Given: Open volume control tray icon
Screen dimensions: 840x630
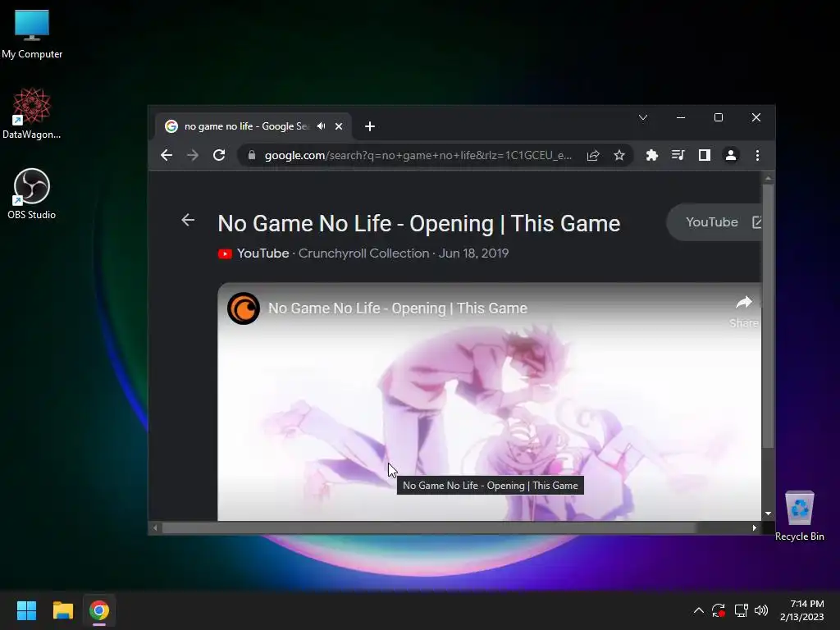Looking at the screenshot, I should (761, 610).
